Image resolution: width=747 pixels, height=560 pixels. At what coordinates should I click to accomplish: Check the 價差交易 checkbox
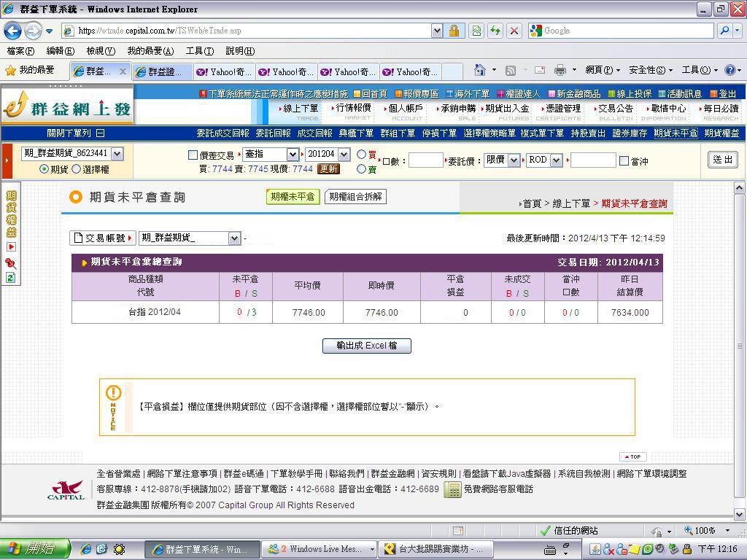tap(193, 155)
